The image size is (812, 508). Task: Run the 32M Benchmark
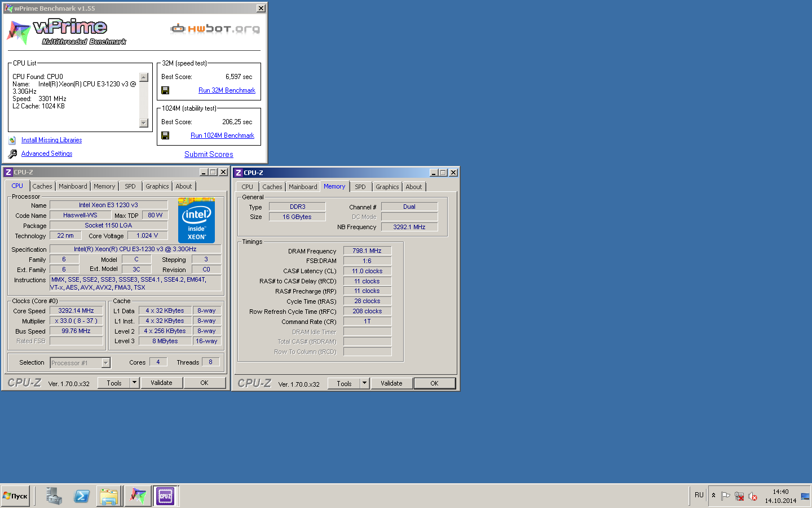pos(227,90)
